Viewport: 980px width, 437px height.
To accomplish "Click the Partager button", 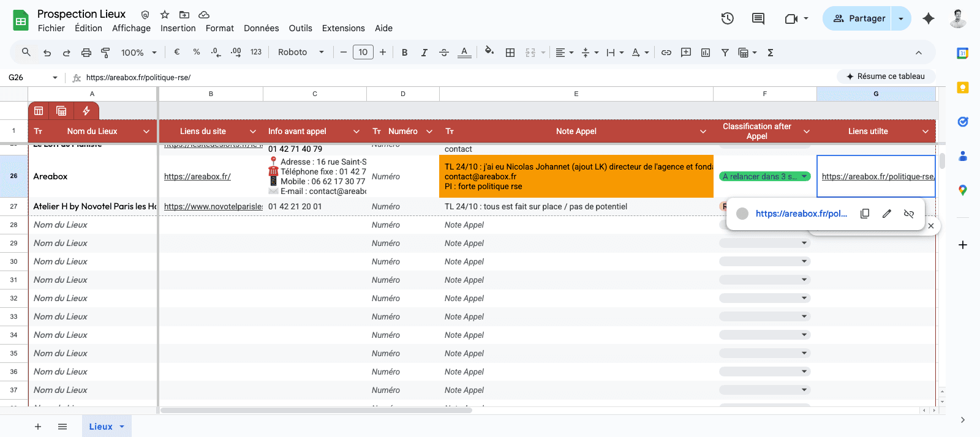I will point(857,18).
